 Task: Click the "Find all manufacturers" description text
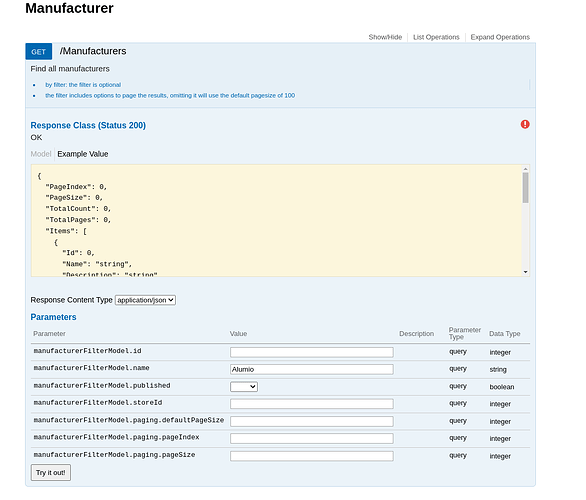point(70,69)
